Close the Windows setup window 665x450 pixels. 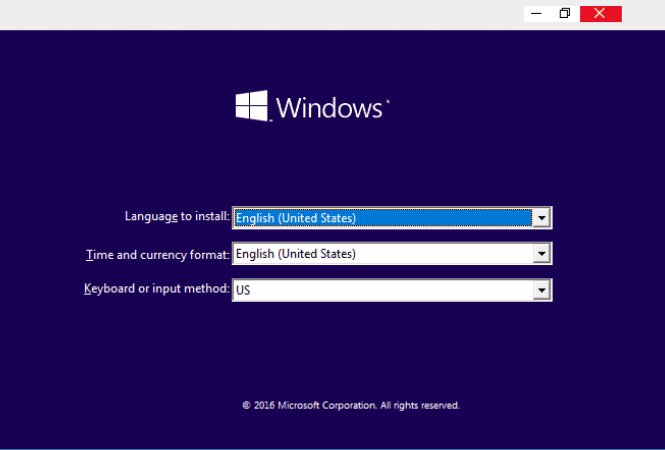pos(601,14)
